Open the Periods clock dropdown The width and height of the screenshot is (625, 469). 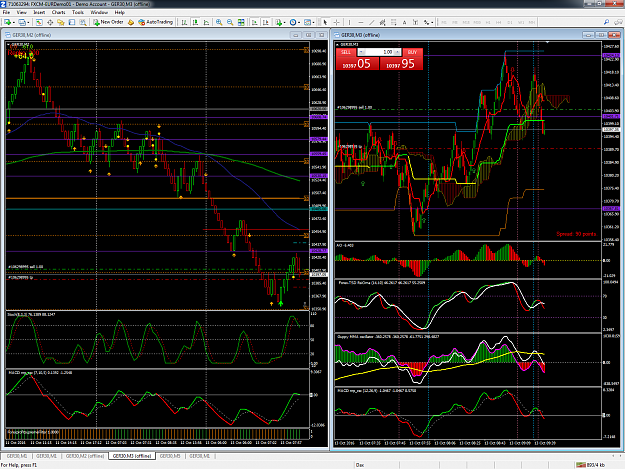point(295,22)
